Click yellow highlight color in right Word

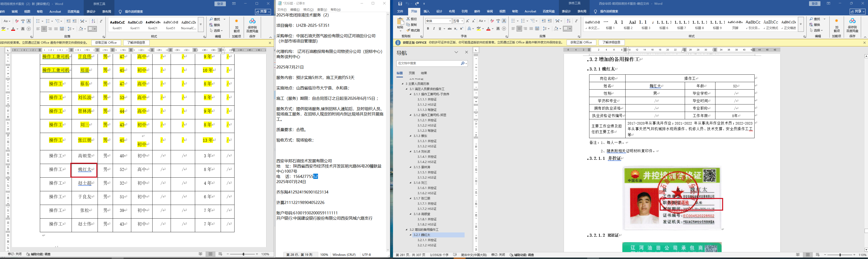[x=478, y=29]
